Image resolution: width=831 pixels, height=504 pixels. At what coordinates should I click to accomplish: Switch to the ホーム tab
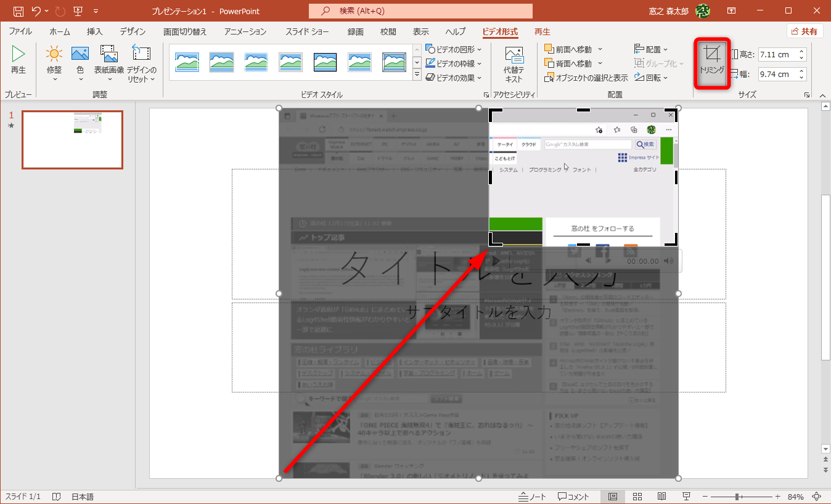tap(60, 31)
